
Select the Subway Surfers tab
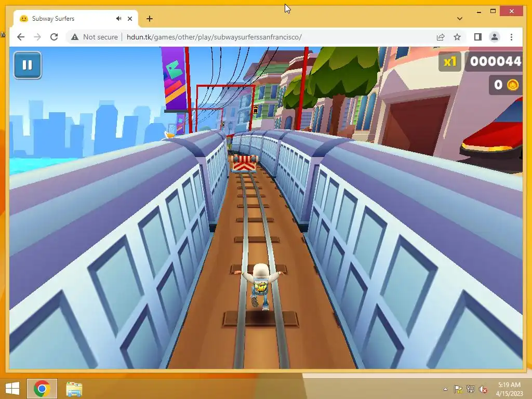[76, 19]
